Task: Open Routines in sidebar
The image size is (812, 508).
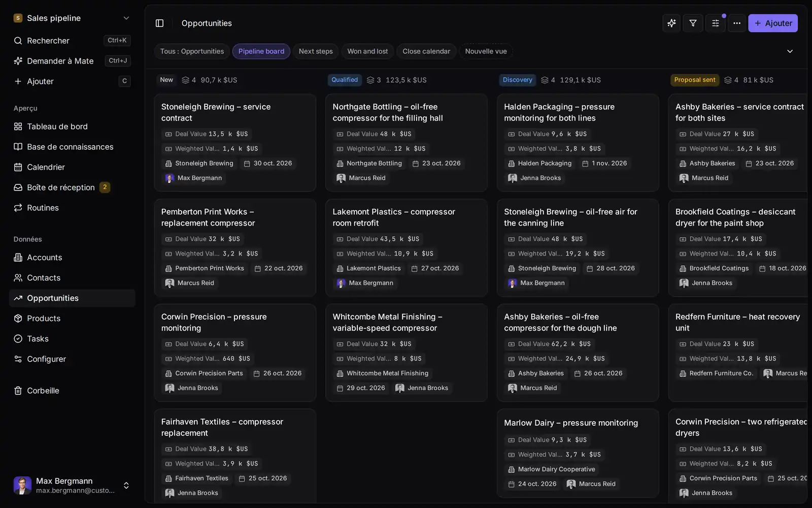Action: click(x=72, y=208)
